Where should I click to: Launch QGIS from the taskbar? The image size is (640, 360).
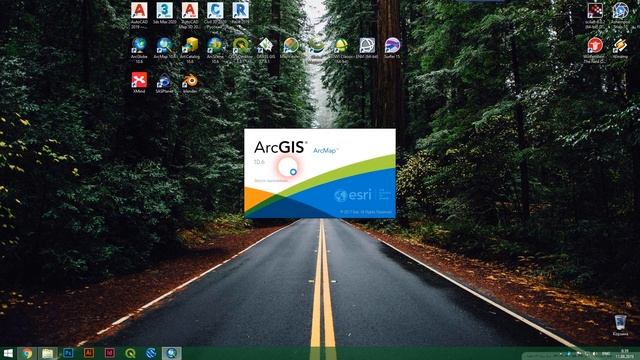(x=130, y=353)
